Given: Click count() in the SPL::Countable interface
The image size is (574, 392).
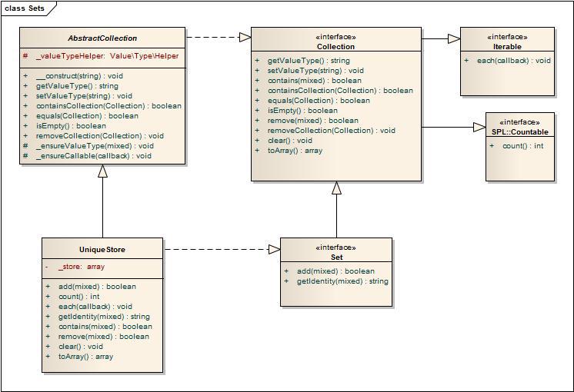Looking at the screenshot, I should 516,146.
